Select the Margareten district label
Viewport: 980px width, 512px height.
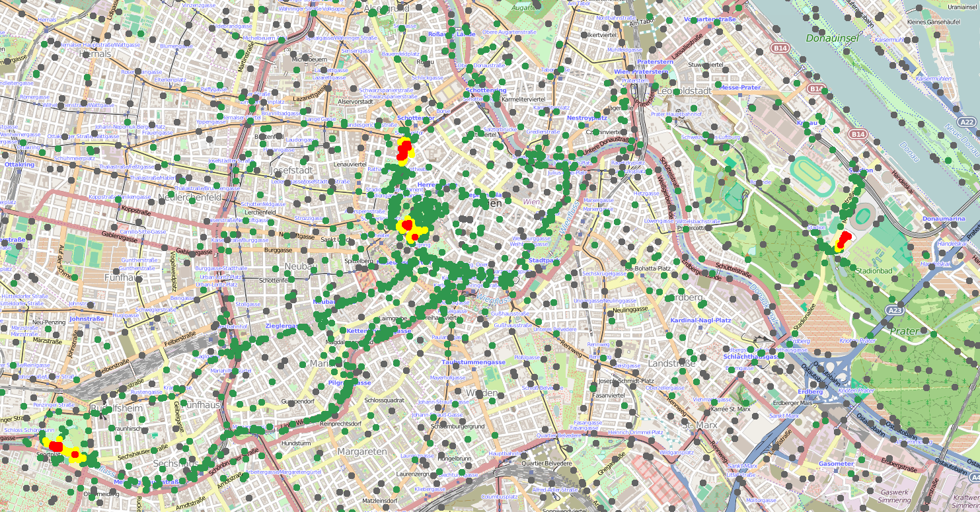click(x=361, y=451)
